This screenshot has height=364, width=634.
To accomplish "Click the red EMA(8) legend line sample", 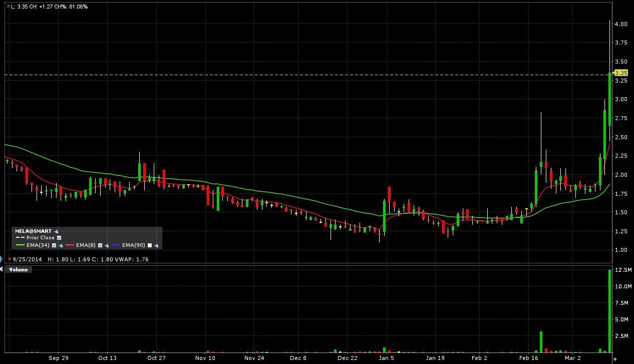I will [x=70, y=245].
